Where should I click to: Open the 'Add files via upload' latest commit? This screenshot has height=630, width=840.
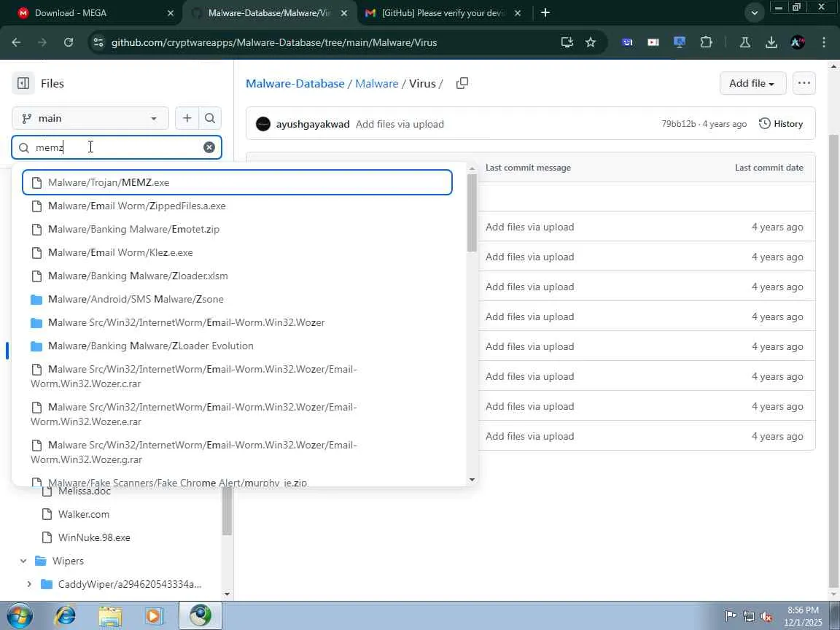(400, 124)
